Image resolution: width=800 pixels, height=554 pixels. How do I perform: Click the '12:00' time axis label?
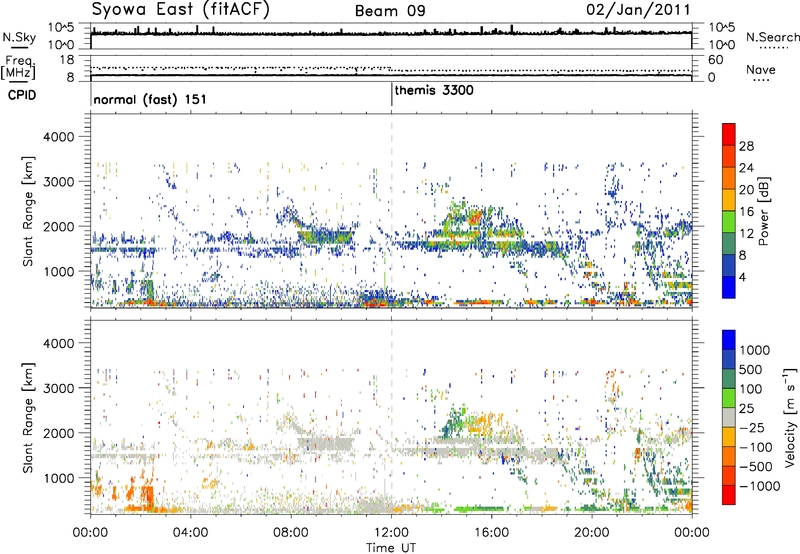click(391, 533)
